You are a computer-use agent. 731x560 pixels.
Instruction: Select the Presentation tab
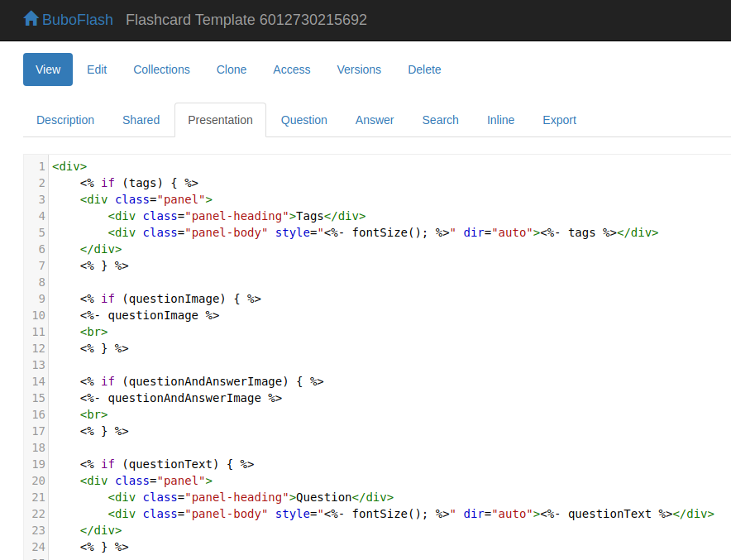point(220,120)
